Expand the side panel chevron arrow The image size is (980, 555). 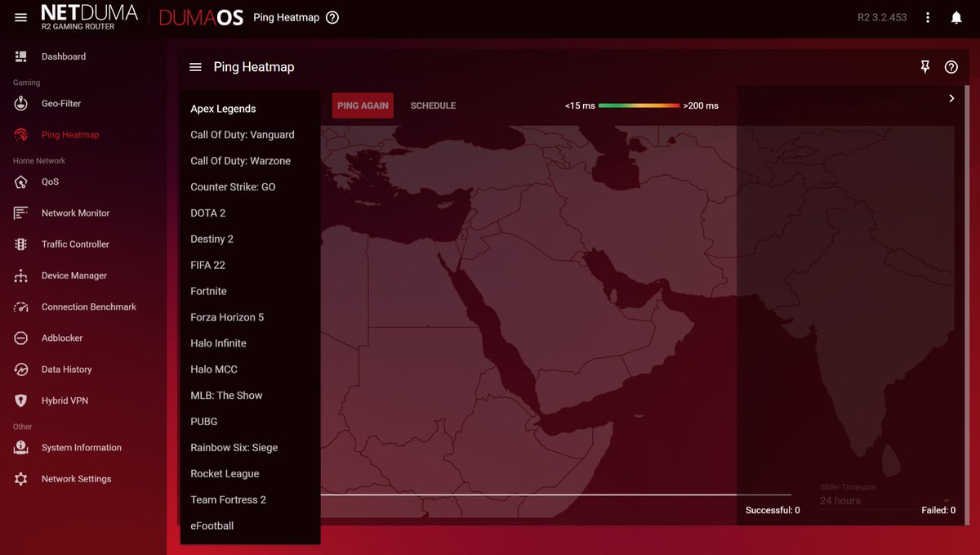951,98
